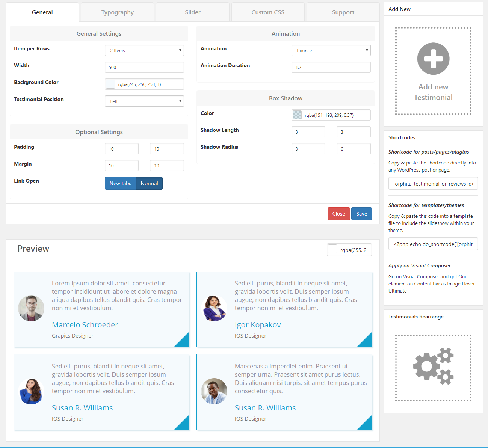The height and width of the screenshot is (448, 488).
Task: Click IOS Designer under Igor Kopakov
Action: [x=251, y=336]
